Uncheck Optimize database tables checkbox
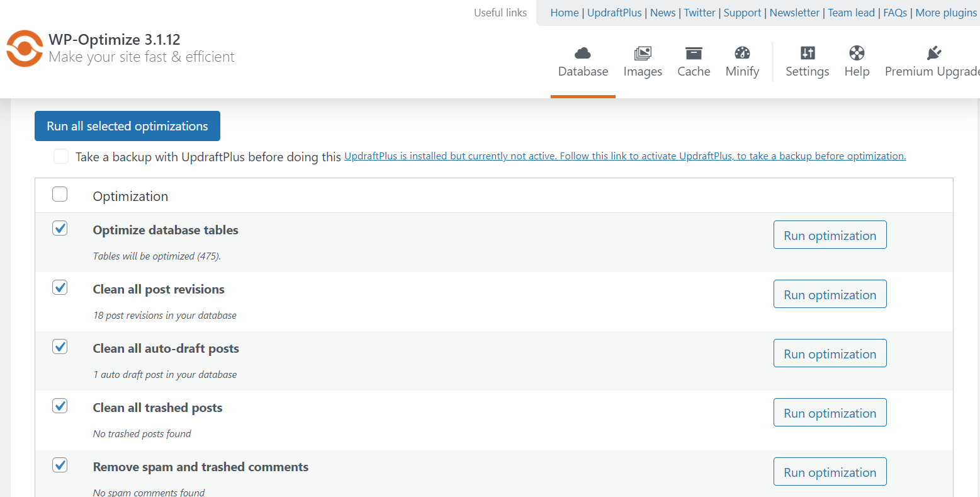 tap(60, 228)
